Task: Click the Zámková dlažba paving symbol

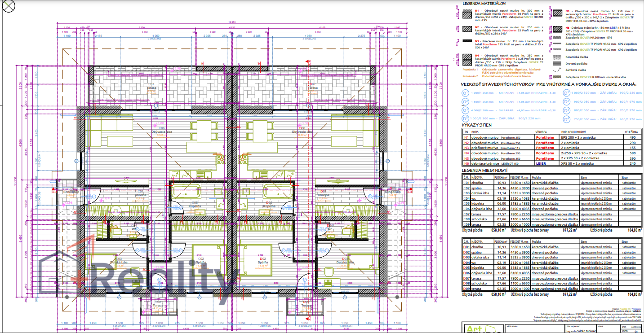Action: point(557,70)
